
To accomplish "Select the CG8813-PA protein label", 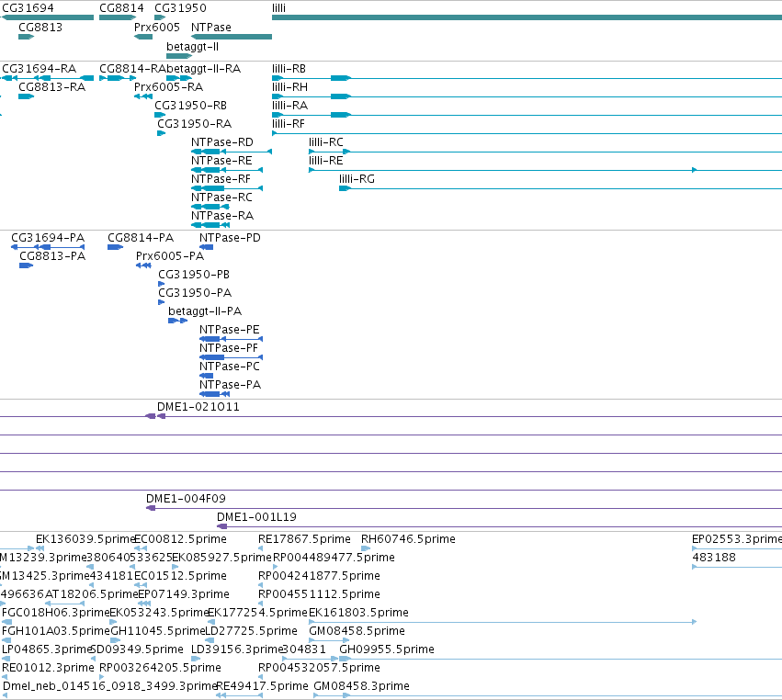I will [x=52, y=255].
